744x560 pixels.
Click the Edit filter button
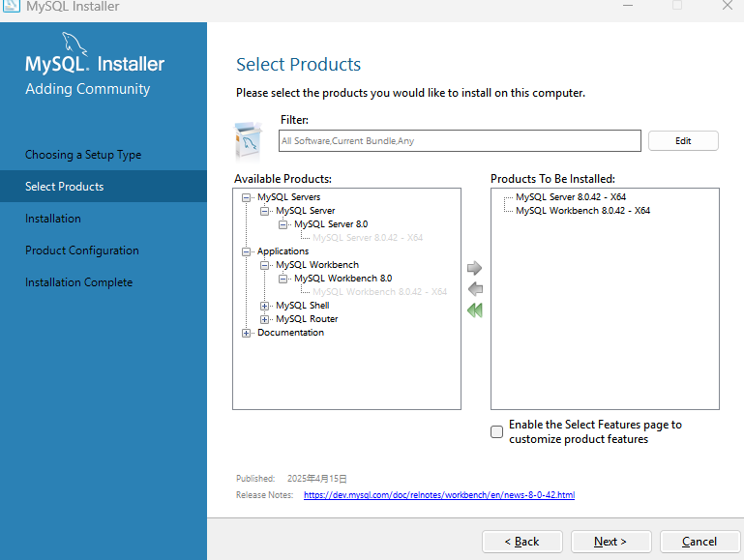click(x=683, y=141)
